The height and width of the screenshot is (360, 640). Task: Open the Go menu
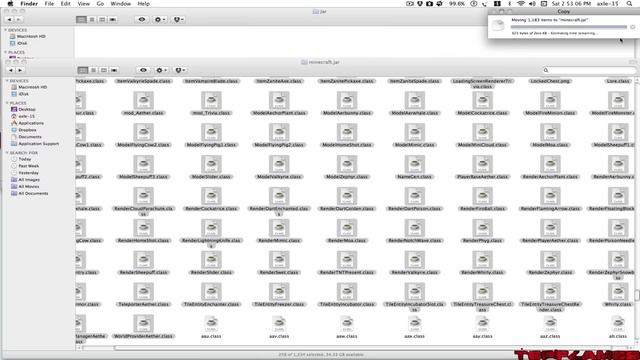[x=100, y=4]
